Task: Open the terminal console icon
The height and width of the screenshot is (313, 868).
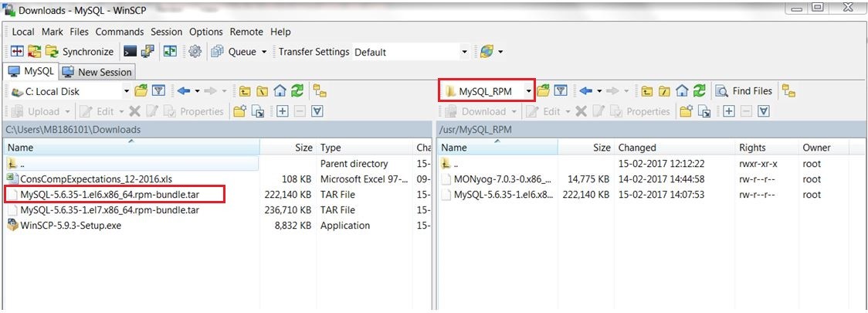Action: [x=130, y=52]
